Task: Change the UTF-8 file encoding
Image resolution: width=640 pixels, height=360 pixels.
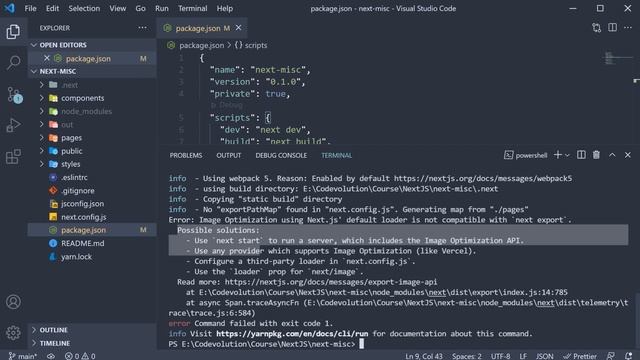Action: [500, 356]
